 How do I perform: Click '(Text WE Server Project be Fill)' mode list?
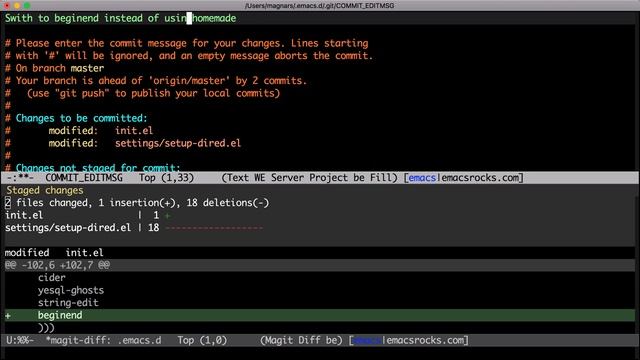pos(309,178)
